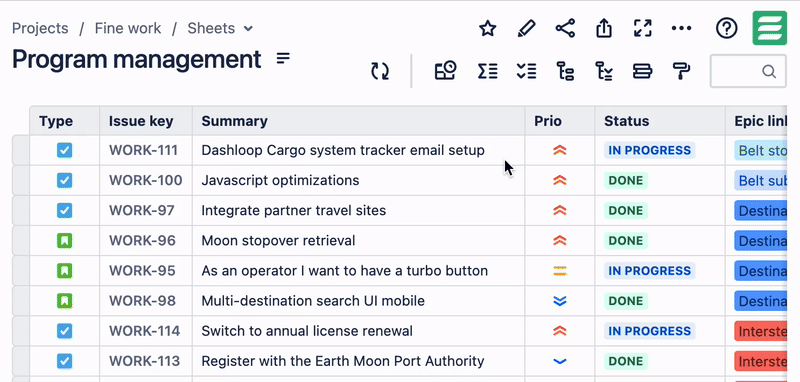Open the three-dots more menu
The image size is (800, 382).
(x=681, y=28)
